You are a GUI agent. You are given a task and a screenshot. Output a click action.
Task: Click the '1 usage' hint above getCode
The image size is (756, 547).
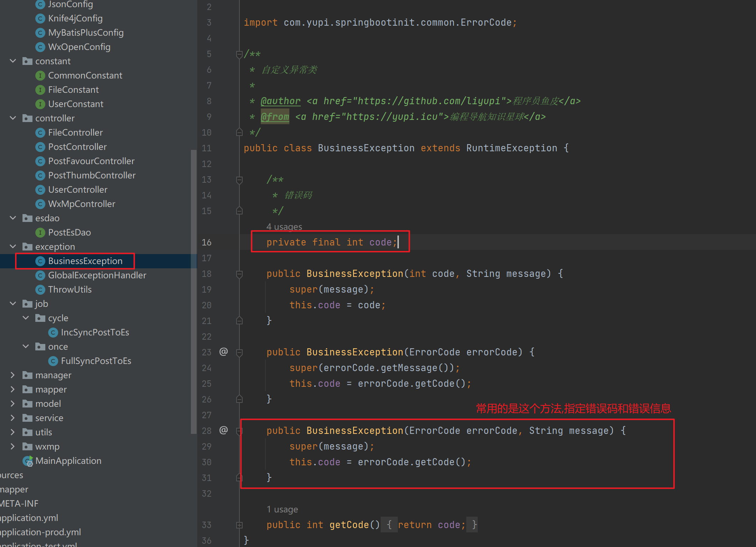pyautogui.click(x=282, y=509)
